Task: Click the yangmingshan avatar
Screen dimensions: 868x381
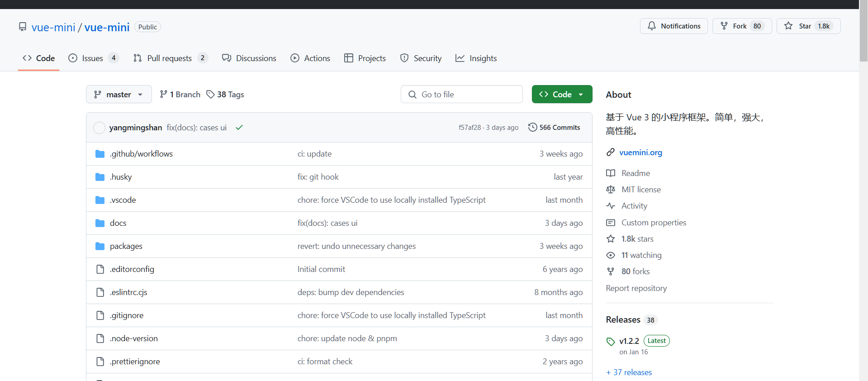Action: (99, 128)
